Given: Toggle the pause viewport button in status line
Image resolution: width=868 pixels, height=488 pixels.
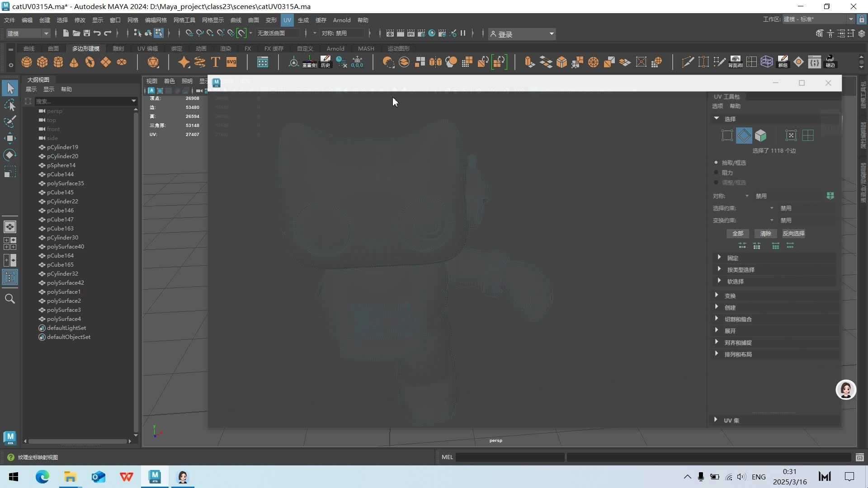Looking at the screenshot, I should pyautogui.click(x=463, y=33).
